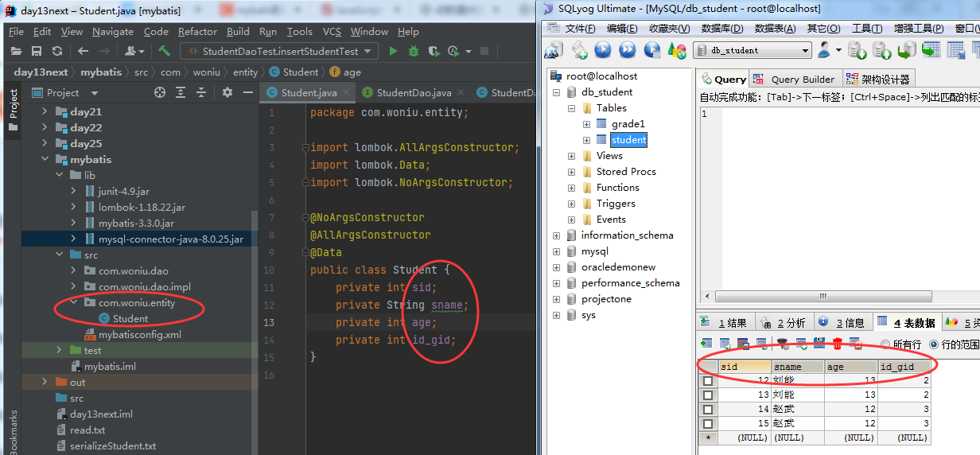Hide the Project panel with the minus icon
Image resolution: width=980 pixels, height=455 pixels.
(247, 92)
